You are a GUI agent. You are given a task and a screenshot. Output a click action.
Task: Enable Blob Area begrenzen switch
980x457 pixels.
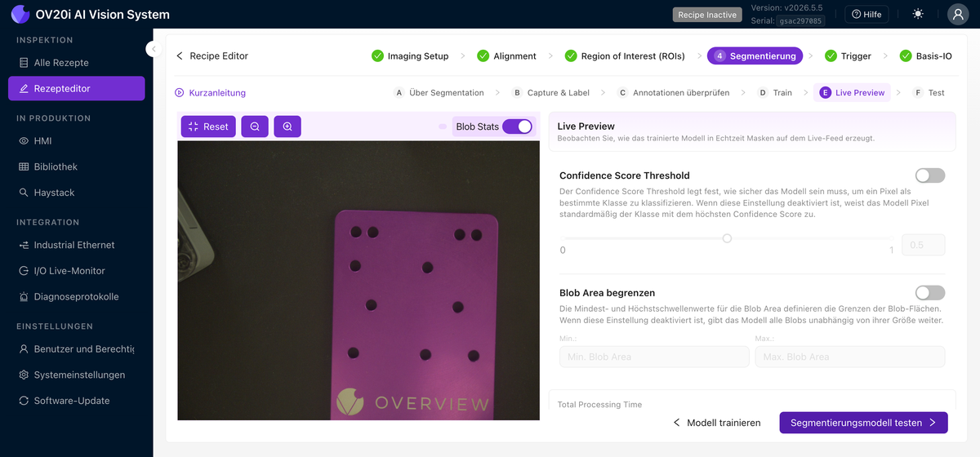coord(930,293)
